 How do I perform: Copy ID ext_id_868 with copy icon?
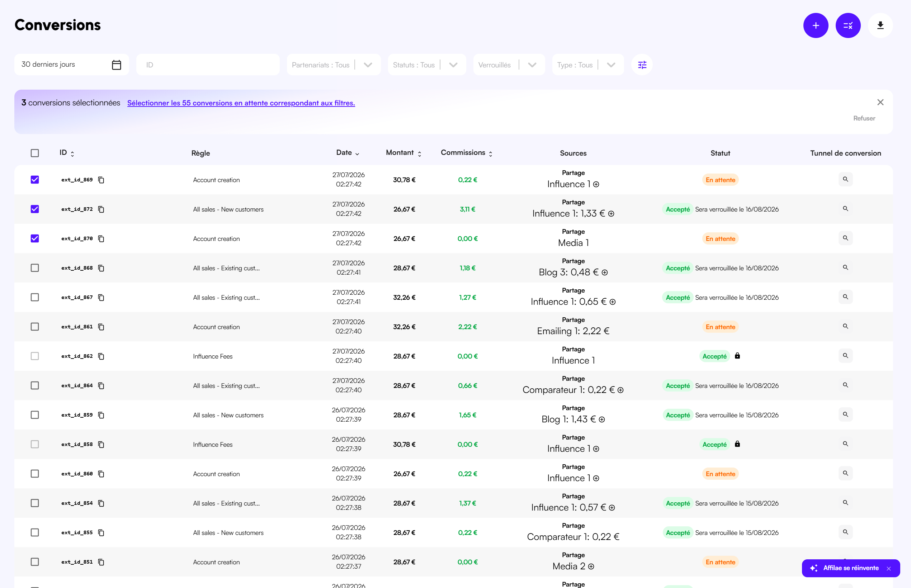[x=101, y=268]
